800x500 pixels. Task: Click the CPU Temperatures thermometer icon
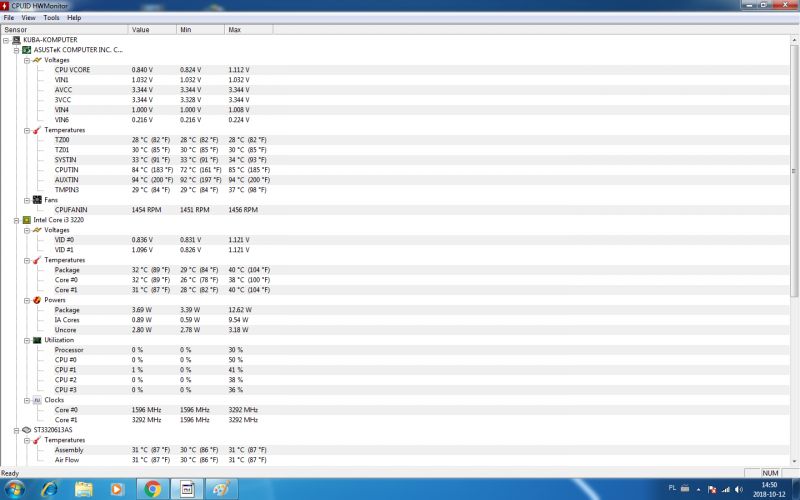(37, 260)
